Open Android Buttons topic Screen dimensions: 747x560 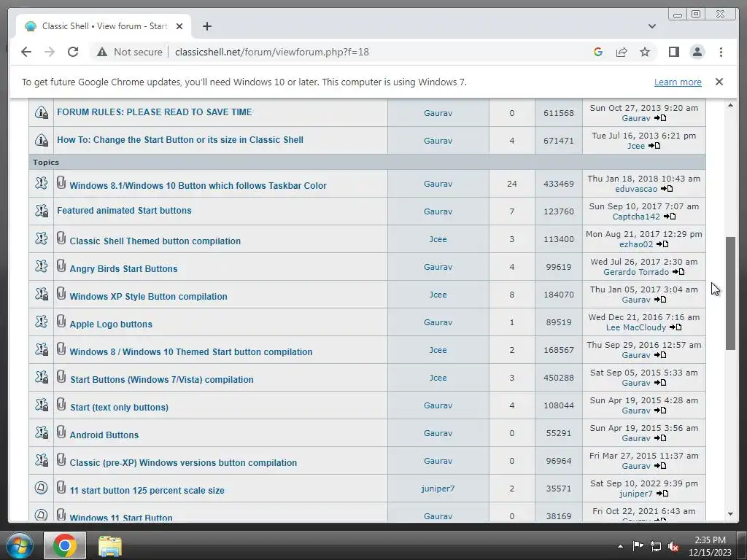click(x=104, y=435)
